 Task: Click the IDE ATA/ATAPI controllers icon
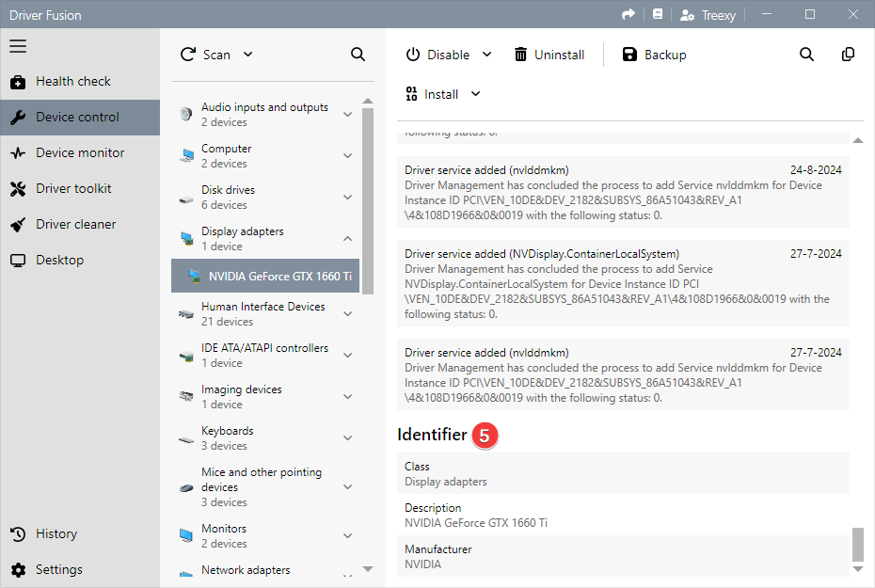click(186, 356)
